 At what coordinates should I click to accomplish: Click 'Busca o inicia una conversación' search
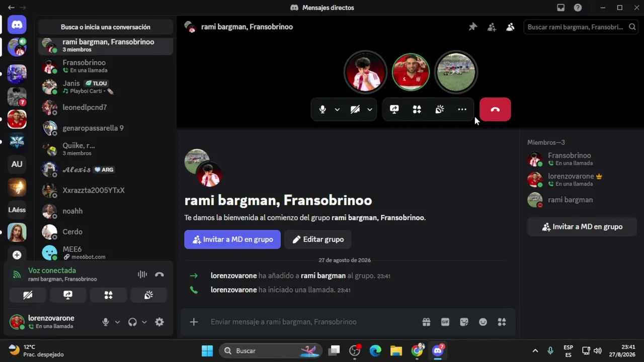106,27
